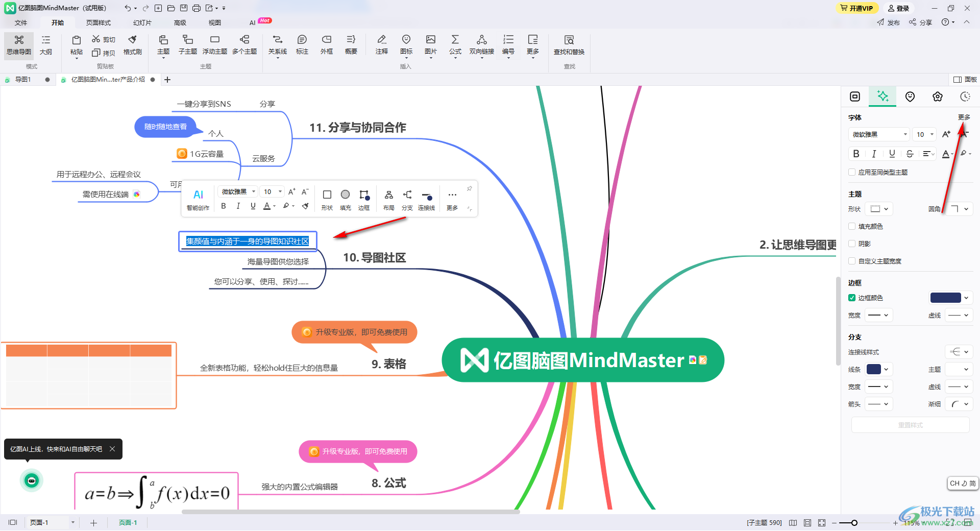Viewport: 980px width, 531px height.
Task: Click the fit-to-page icon in status bar
Action: 807,523
